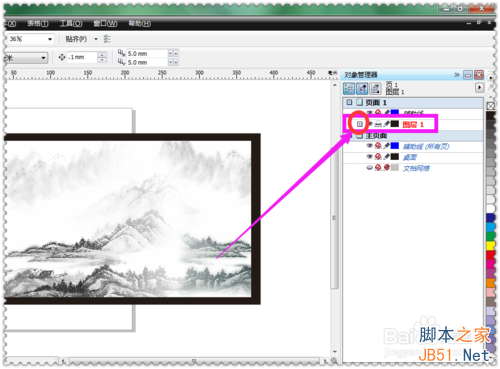The height and width of the screenshot is (369, 500).
Task: Toggle printing for 辅助线 (所有页) layer
Action: point(378,146)
